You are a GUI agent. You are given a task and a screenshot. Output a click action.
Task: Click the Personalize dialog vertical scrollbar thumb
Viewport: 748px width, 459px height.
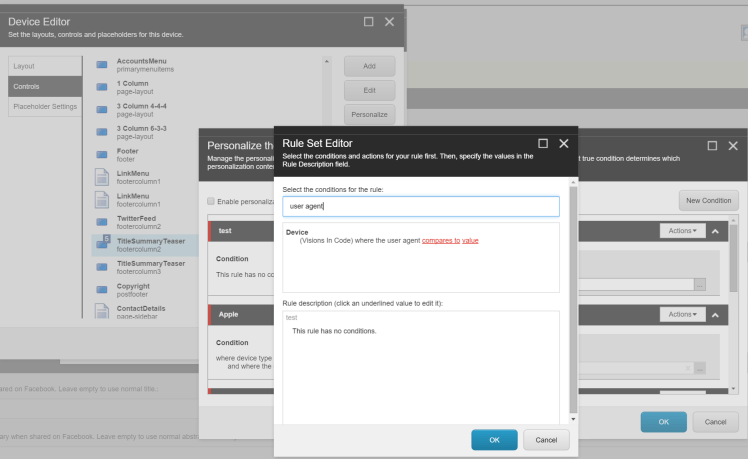pyautogui.click(x=733, y=258)
